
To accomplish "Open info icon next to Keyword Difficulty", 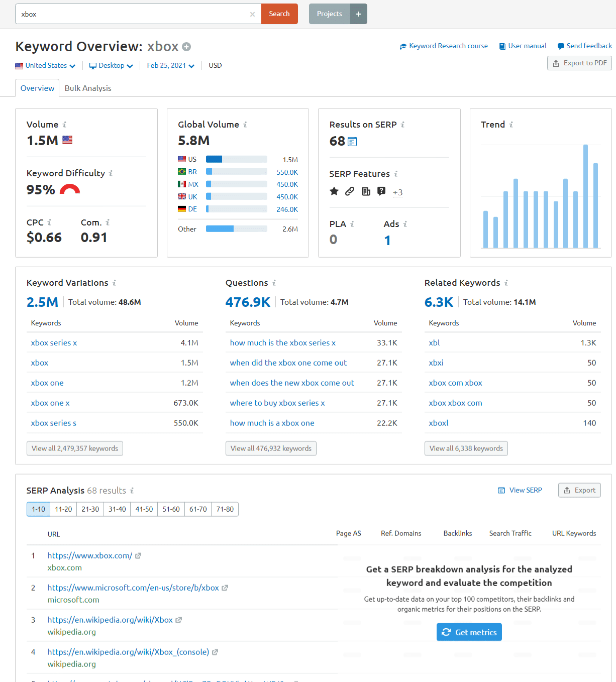I will [x=111, y=173].
